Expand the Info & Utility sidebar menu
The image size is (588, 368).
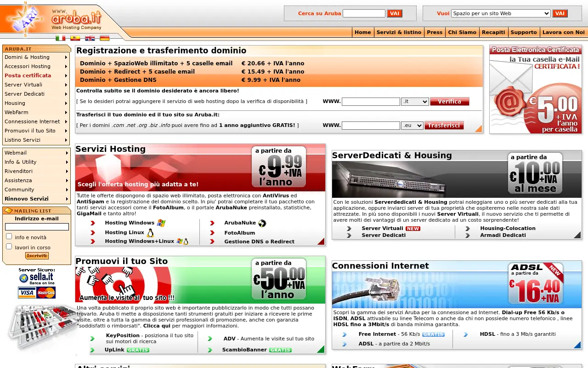tap(36, 162)
